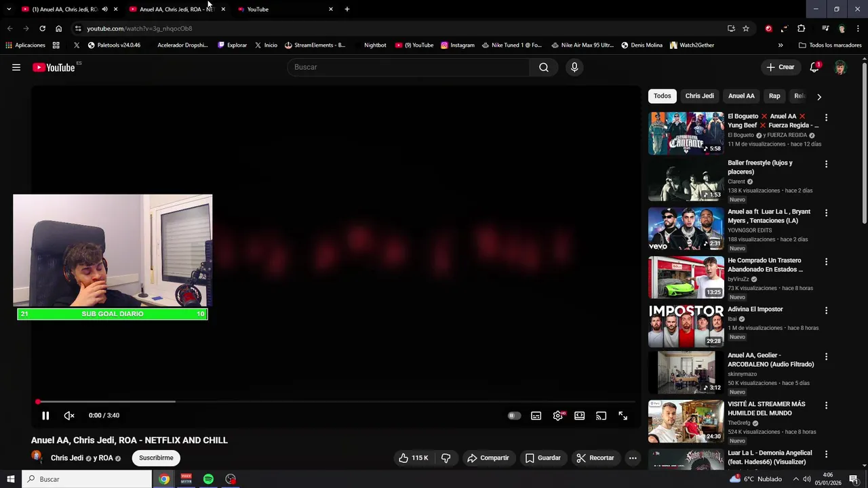The width and height of the screenshot is (868, 488).
Task: Enter fullscreen mode in the player
Action: click(623, 415)
